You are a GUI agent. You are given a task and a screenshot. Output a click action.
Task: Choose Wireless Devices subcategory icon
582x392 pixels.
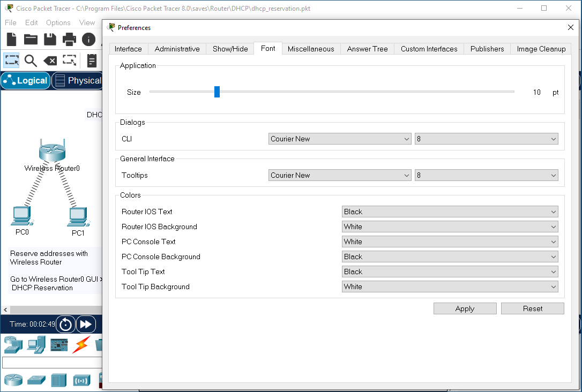click(x=81, y=380)
